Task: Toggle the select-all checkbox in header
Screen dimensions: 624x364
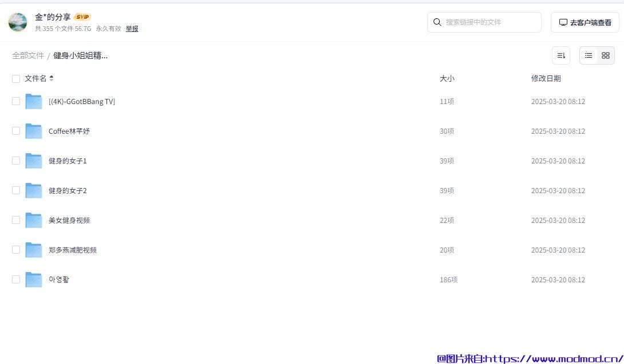Action: click(16, 79)
